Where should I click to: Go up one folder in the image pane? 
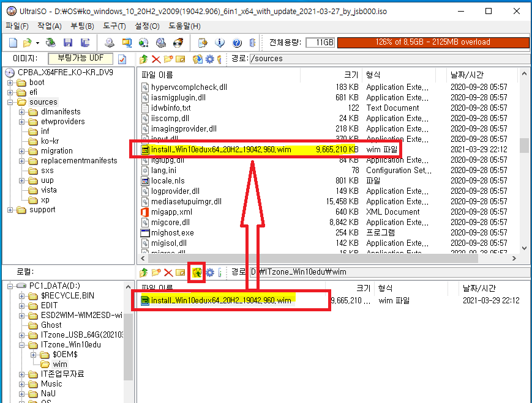click(x=143, y=59)
